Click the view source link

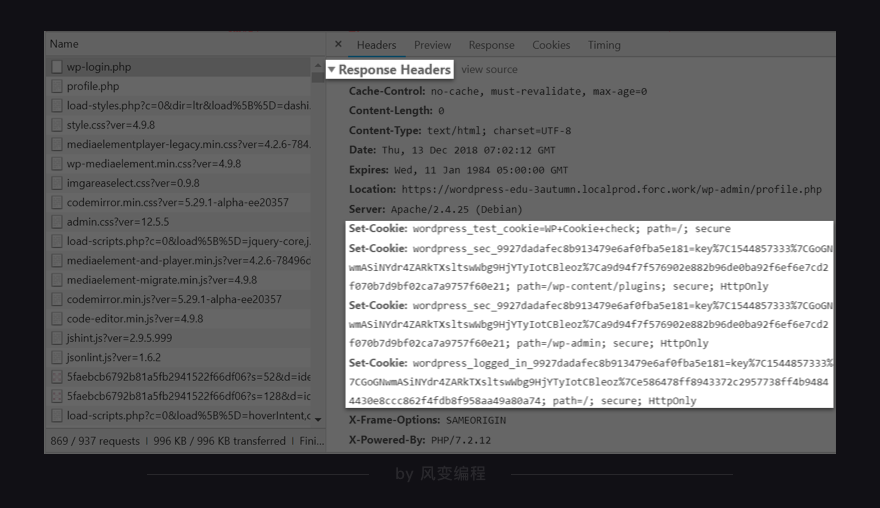tap(489, 70)
